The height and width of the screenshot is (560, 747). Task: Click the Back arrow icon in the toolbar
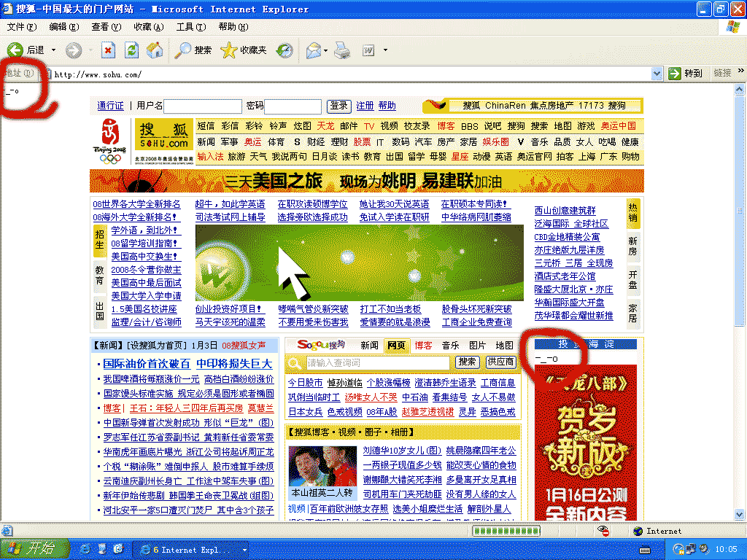click(x=15, y=50)
